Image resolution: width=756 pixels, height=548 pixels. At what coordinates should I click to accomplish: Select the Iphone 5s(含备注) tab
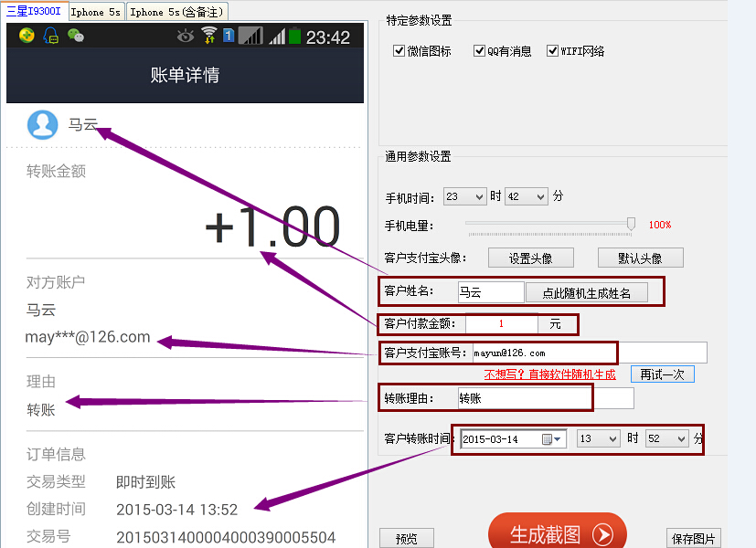click(176, 12)
